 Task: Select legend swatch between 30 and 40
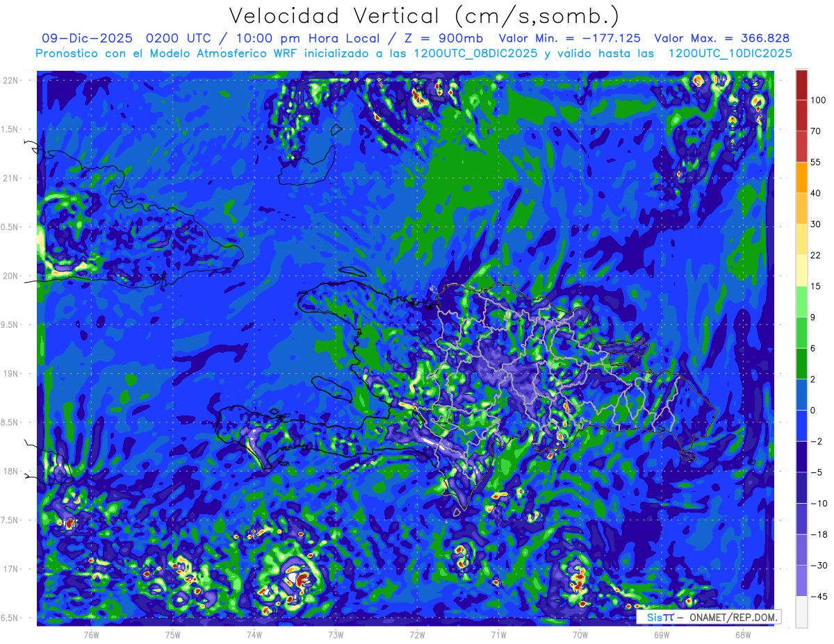pyautogui.click(x=801, y=208)
